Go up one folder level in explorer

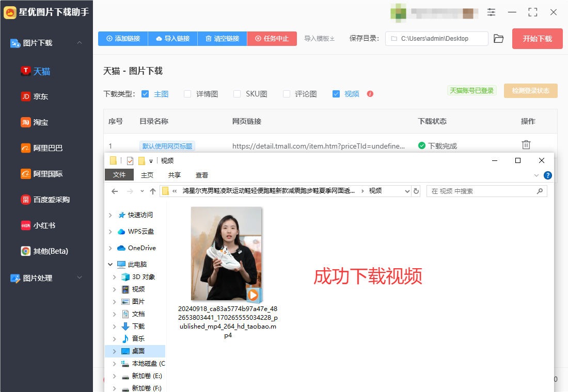coord(153,191)
